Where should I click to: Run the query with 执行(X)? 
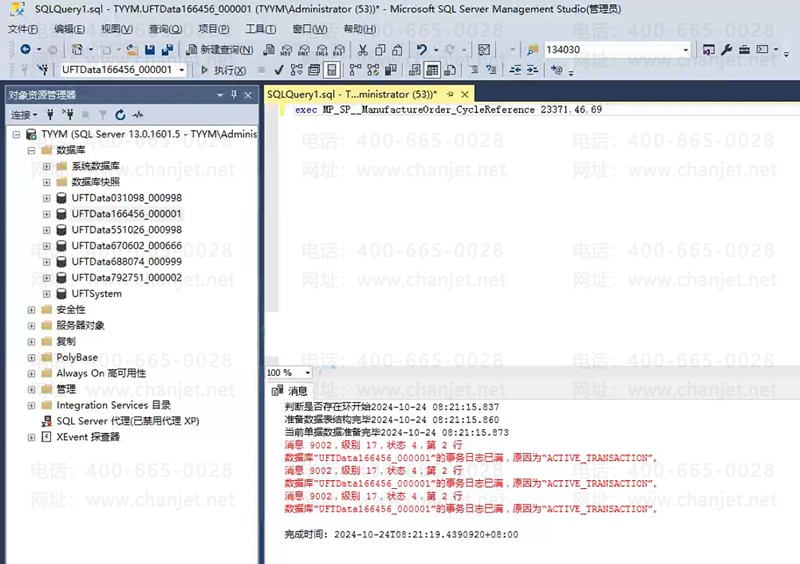click(x=223, y=70)
